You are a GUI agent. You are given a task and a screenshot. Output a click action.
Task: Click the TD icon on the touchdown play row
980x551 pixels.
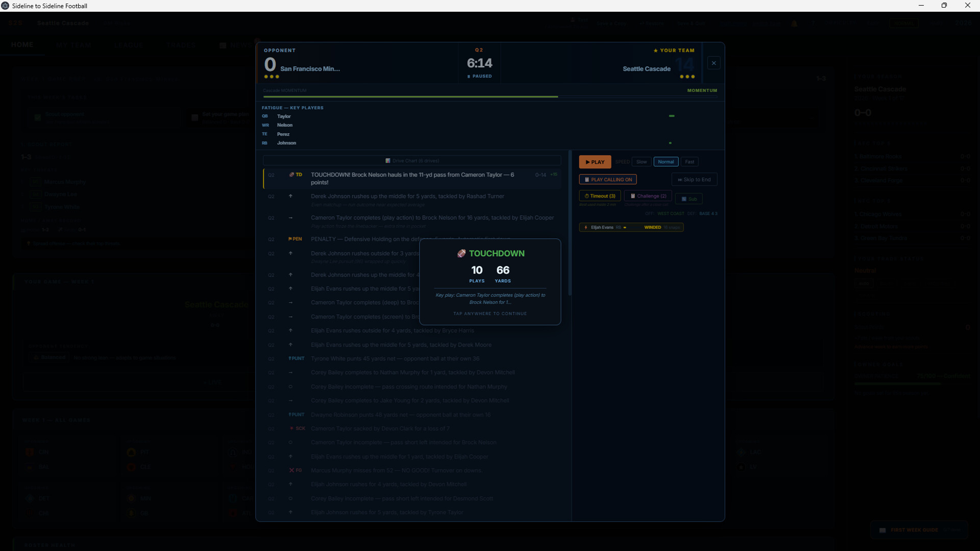(296, 174)
